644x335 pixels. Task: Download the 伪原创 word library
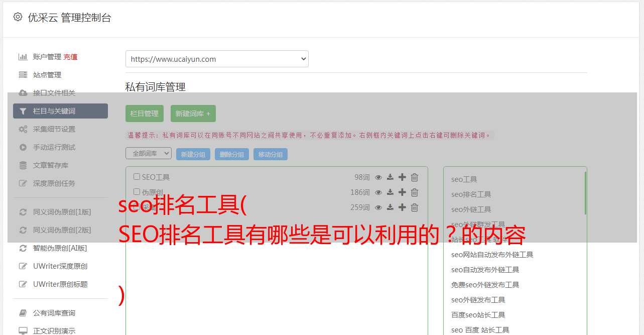[390, 192]
